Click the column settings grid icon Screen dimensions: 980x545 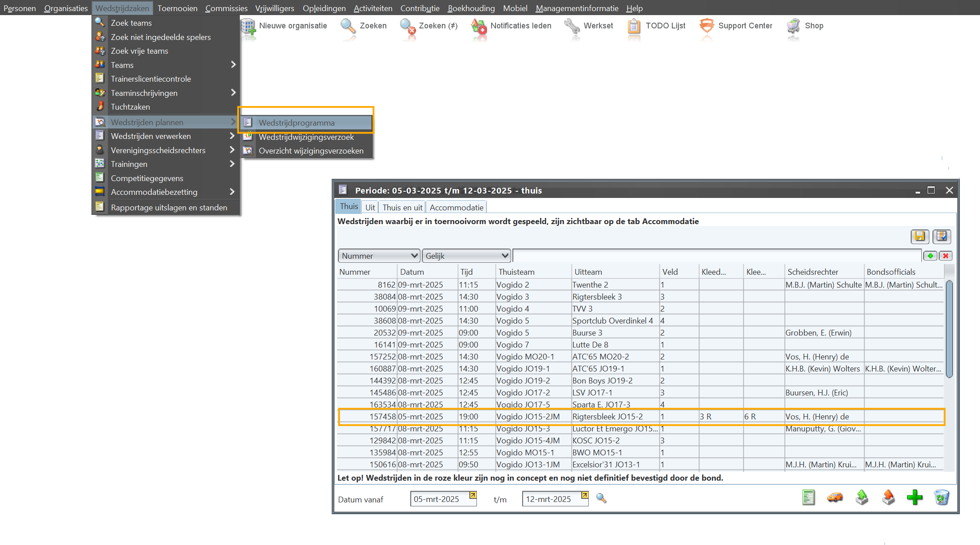coord(941,237)
